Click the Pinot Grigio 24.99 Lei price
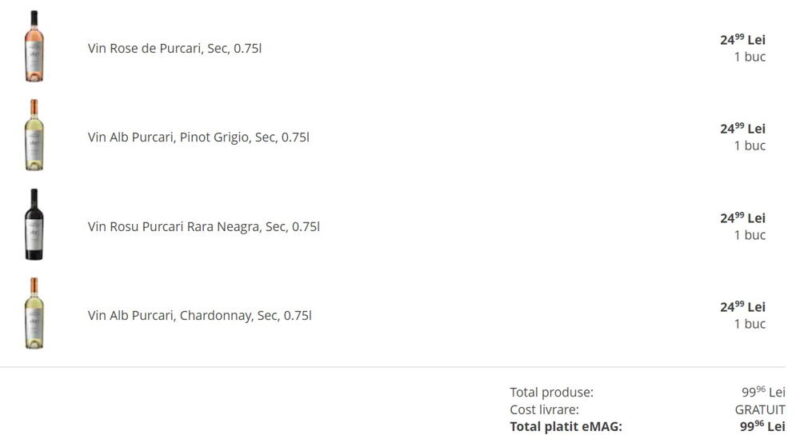 (x=742, y=129)
